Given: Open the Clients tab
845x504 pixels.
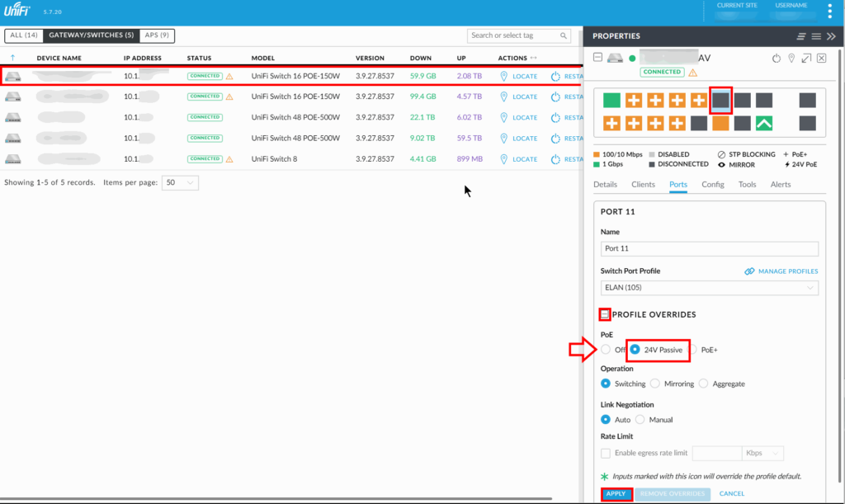Looking at the screenshot, I should point(643,184).
